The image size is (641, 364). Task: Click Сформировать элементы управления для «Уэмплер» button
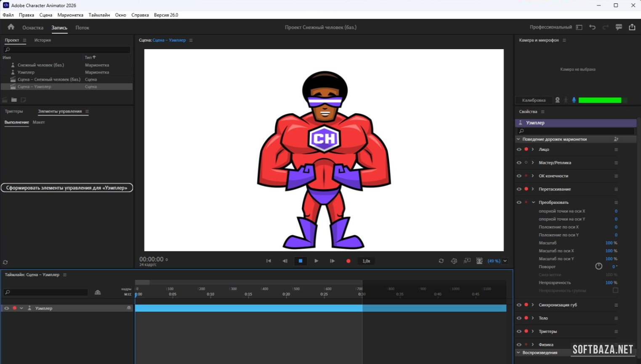pyautogui.click(x=66, y=188)
